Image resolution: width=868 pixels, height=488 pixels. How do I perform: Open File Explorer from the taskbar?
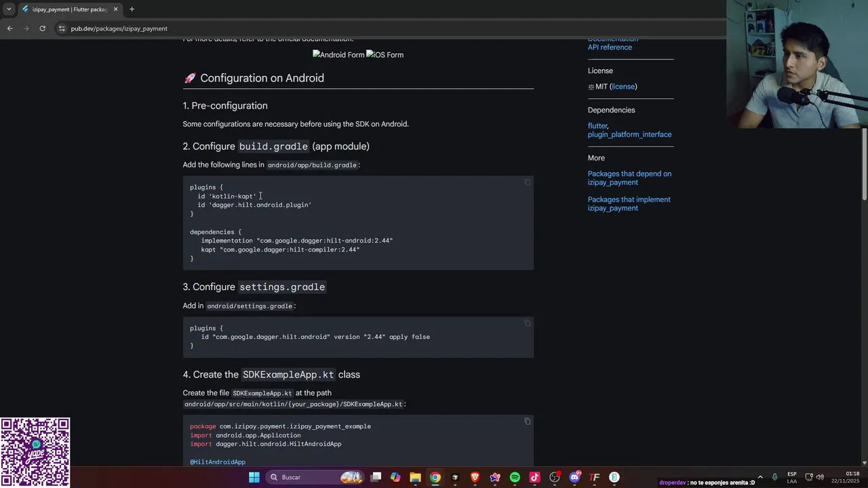(x=415, y=477)
